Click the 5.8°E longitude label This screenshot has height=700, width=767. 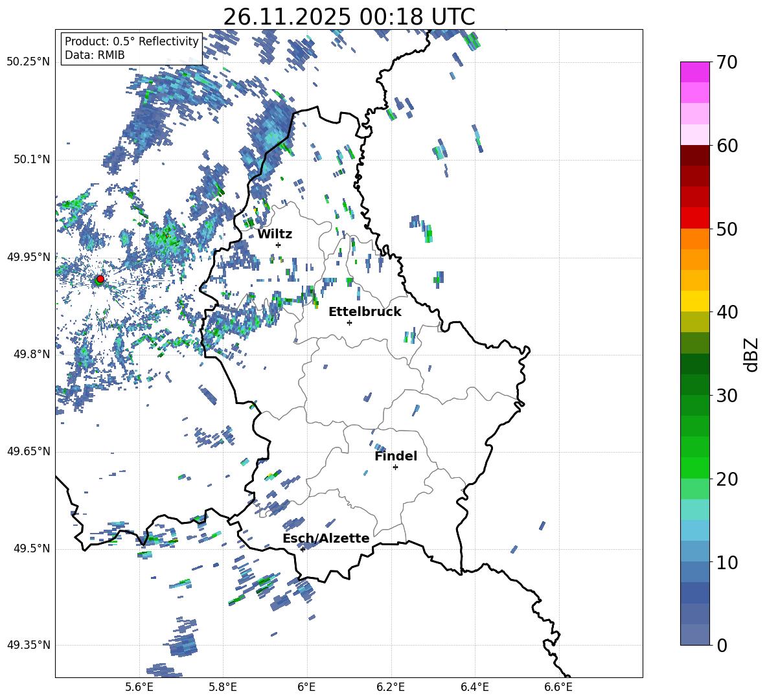[223, 687]
